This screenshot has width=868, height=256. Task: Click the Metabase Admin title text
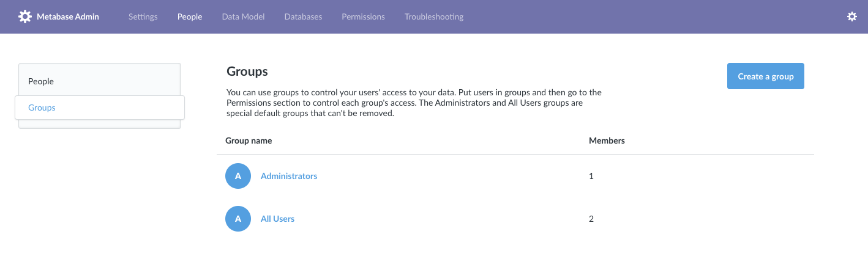click(x=69, y=16)
